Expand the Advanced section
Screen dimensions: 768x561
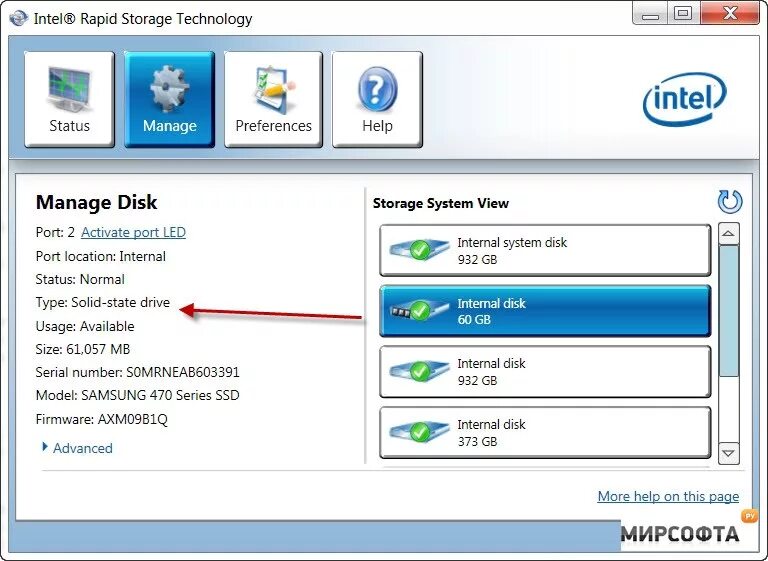(x=78, y=448)
